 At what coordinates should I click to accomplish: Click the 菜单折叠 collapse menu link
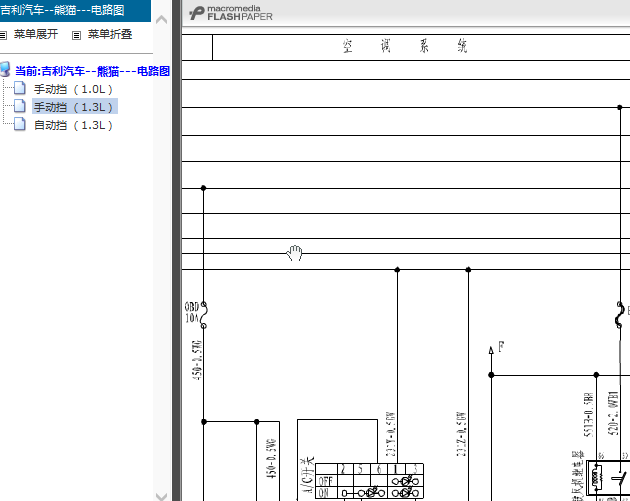(x=110, y=35)
